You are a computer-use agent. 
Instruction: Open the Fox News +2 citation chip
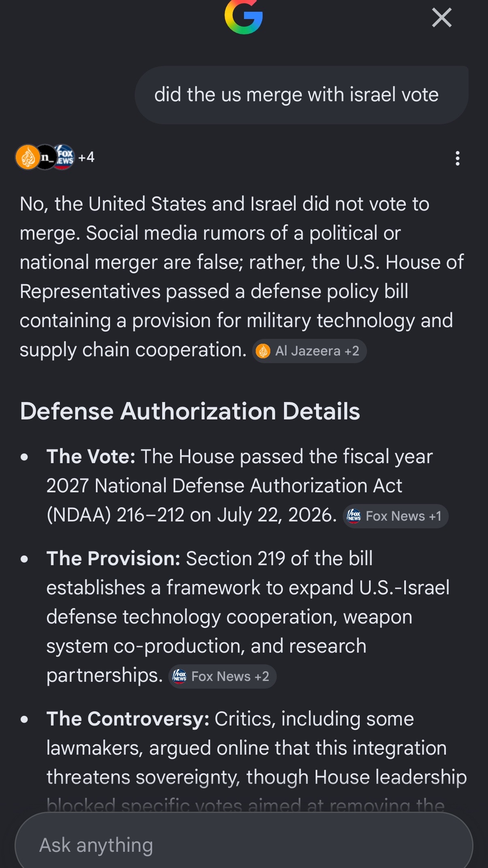[x=222, y=677]
